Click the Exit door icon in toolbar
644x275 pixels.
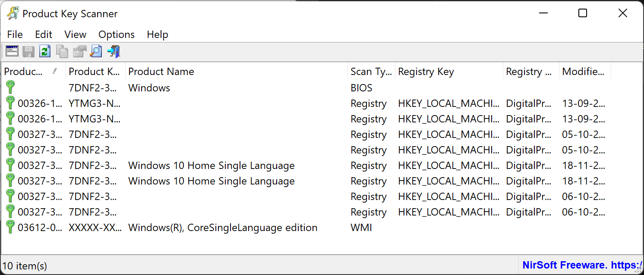pos(114,52)
